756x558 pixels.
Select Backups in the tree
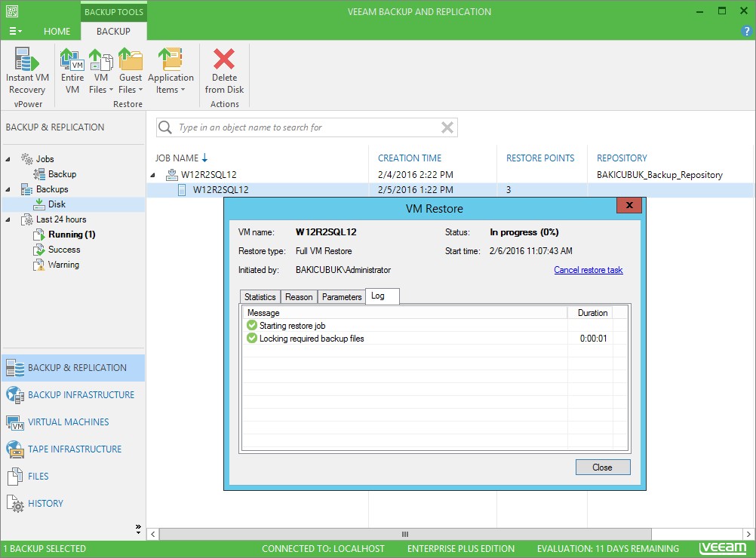coord(45,189)
